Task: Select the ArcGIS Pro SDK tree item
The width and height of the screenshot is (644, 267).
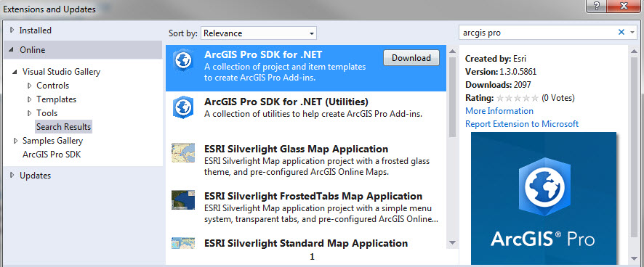Action: [x=52, y=155]
